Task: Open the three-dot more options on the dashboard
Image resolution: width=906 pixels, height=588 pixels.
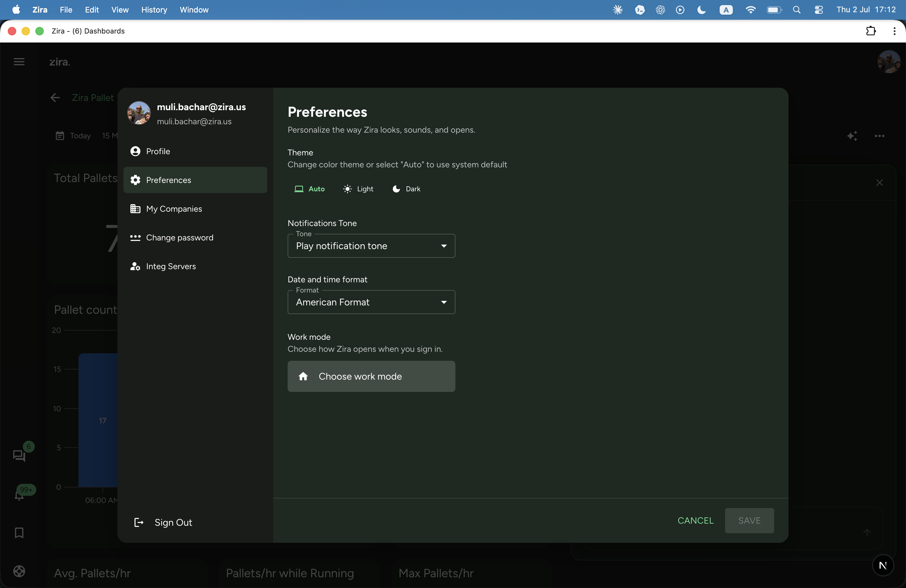Action: tap(879, 136)
